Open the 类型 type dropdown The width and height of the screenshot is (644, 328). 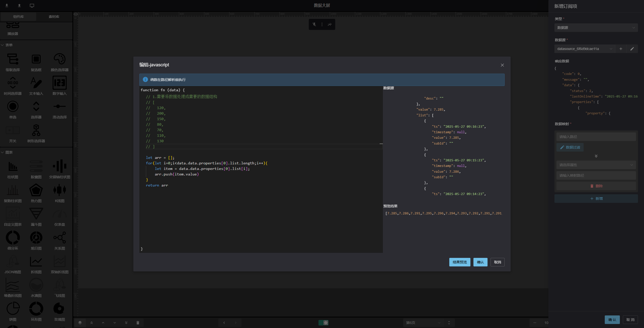pos(596,28)
